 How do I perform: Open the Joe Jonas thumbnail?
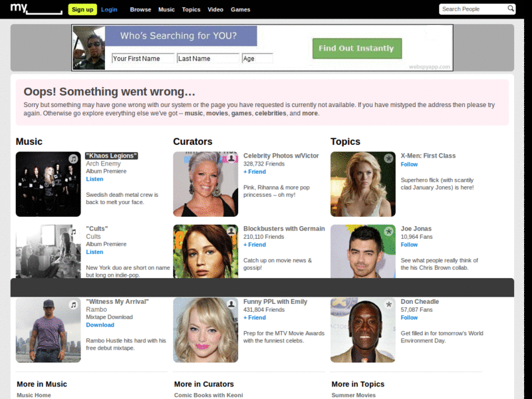click(363, 251)
